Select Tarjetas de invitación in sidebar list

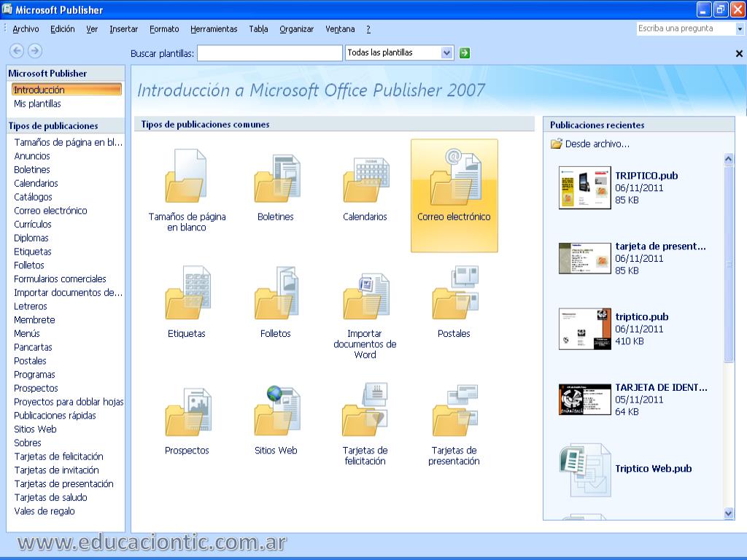[56, 470]
